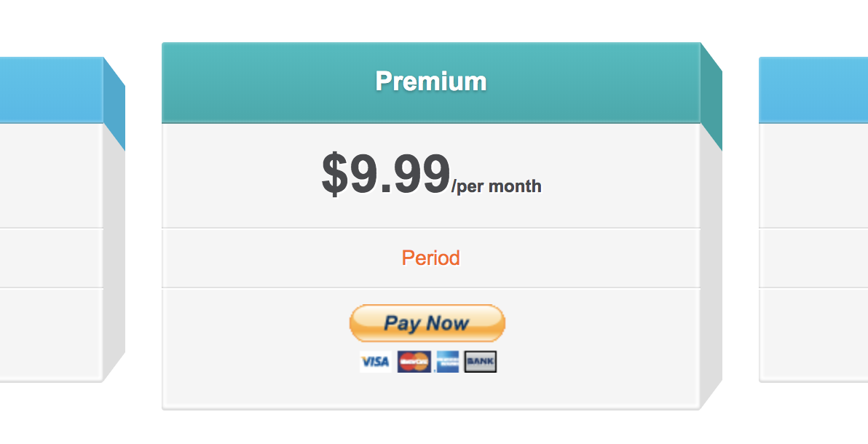Select the Premium plan header title
This screenshot has width=868, height=444.
click(x=431, y=81)
